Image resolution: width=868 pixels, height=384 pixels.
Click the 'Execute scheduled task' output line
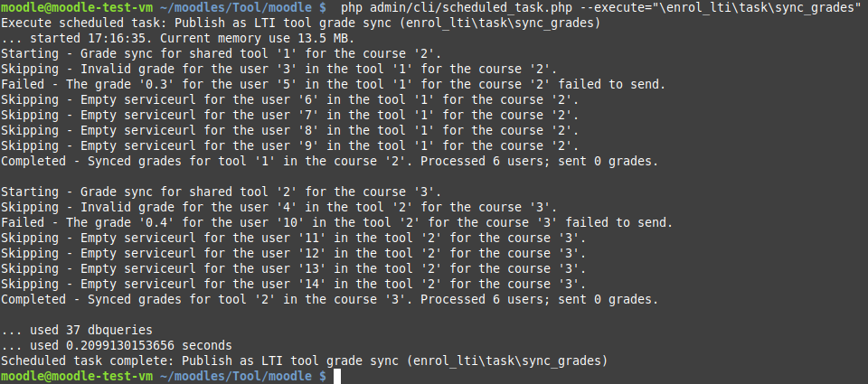[x=300, y=23]
